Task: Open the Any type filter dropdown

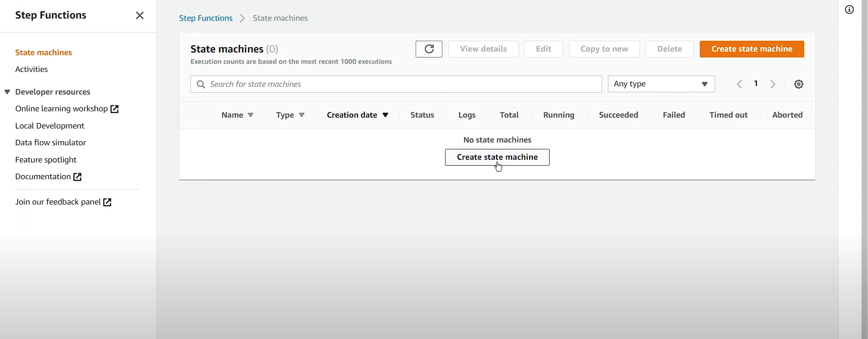Action: coord(661,84)
